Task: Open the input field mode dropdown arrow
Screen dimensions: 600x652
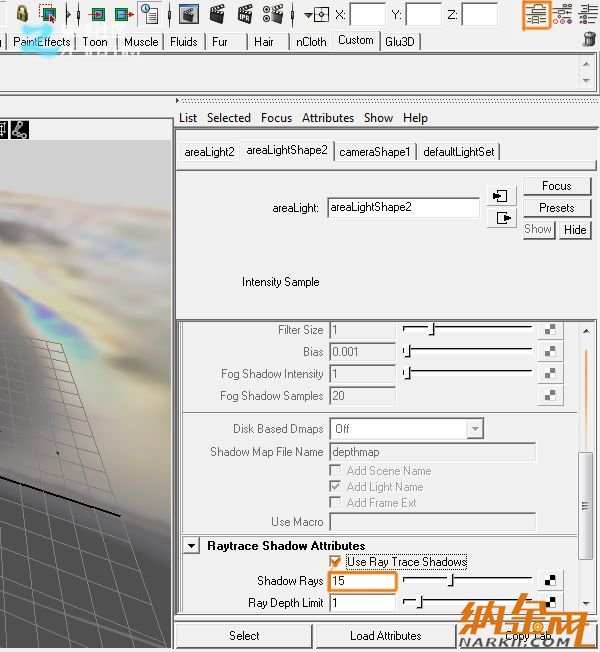Action: tap(308, 15)
